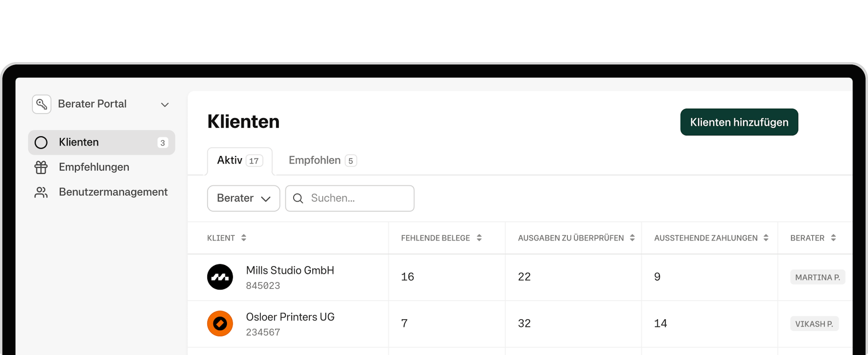Click the gift icon beside Empfehlungen
This screenshot has width=868, height=355.
(x=41, y=167)
